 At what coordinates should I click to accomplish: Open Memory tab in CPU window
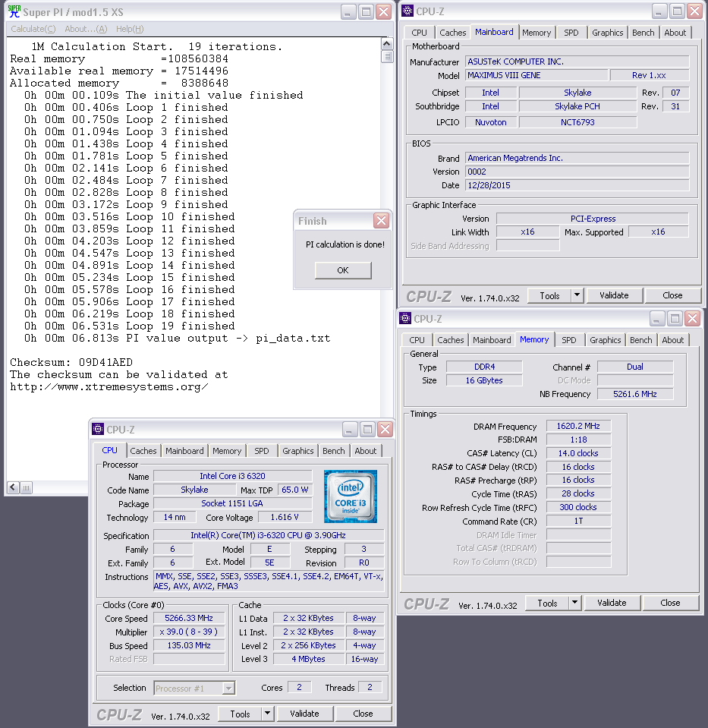[227, 451]
